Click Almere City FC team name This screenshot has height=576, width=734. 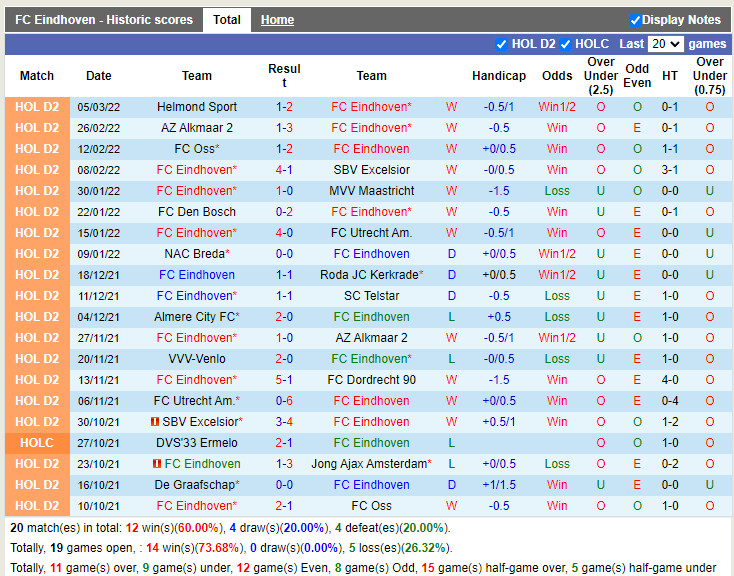point(197,317)
